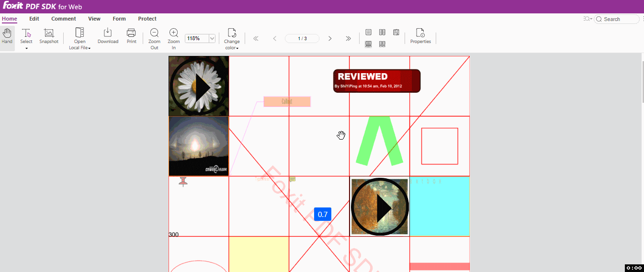Open the Protect tab
The width and height of the screenshot is (644, 272).
tap(147, 19)
